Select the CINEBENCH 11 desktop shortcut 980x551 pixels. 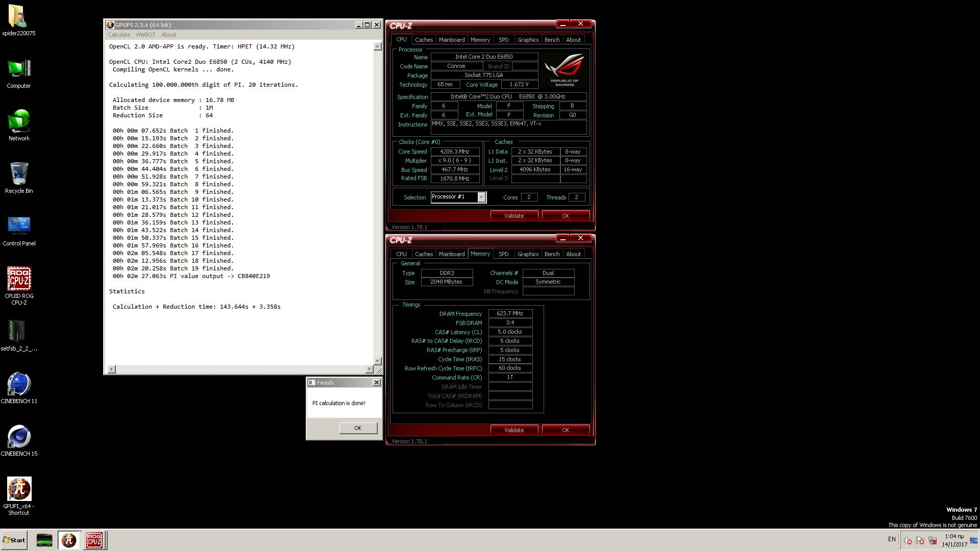[x=18, y=388]
